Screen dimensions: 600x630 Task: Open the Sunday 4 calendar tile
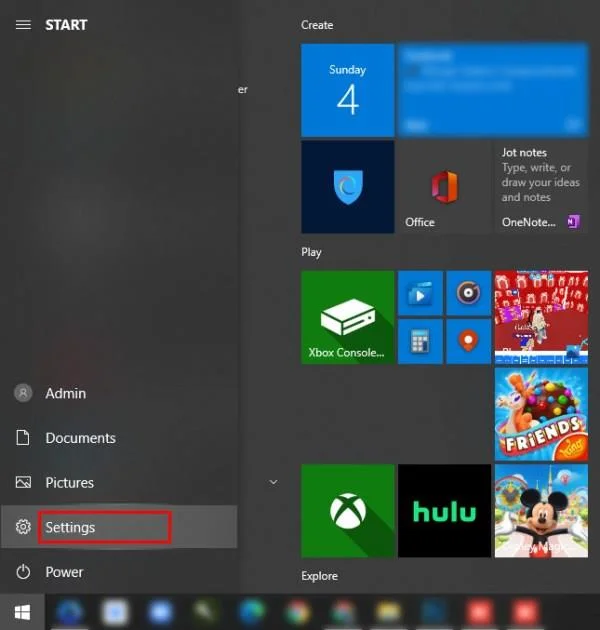(x=348, y=90)
